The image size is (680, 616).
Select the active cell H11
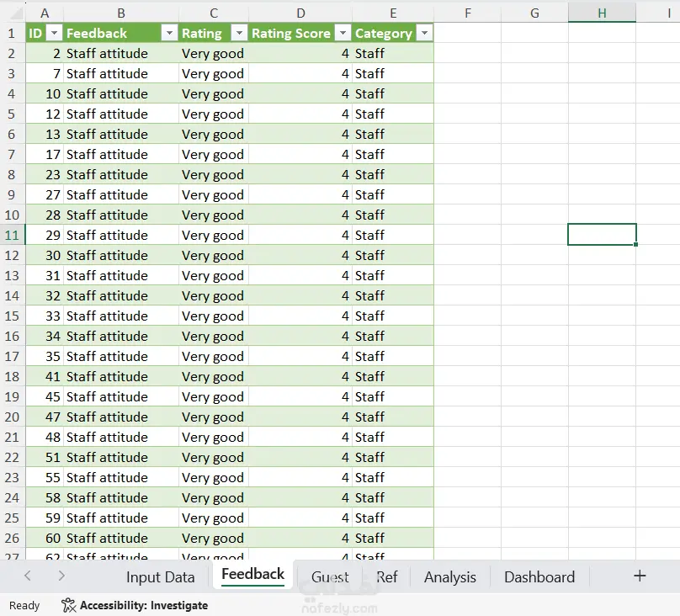[x=602, y=235]
